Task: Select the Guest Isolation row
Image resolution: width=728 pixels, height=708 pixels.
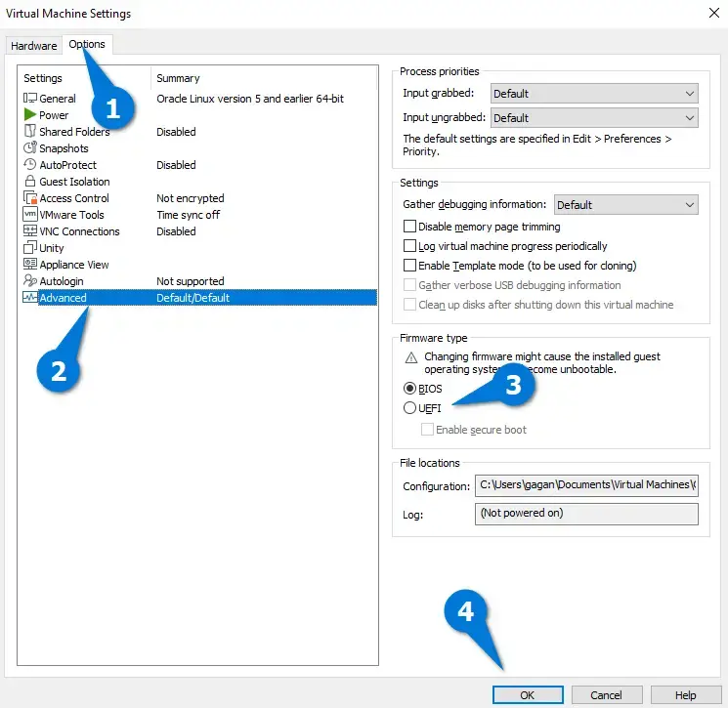Action: coord(199,182)
